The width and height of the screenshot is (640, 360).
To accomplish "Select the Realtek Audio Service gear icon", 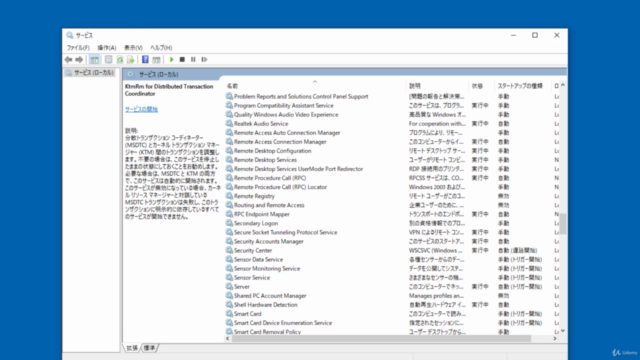I will tap(229, 123).
